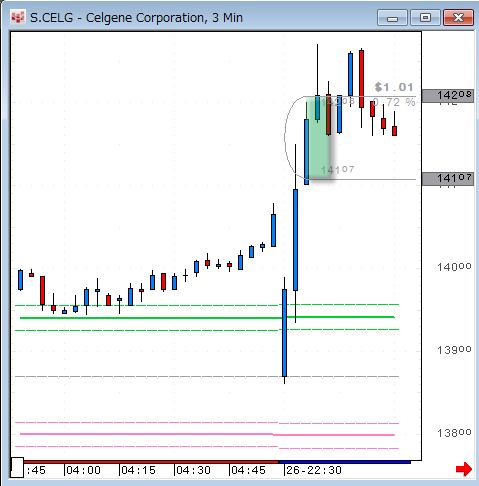Maximize the S.CELG chart window
Screen dimensions: 479x486
[425, 18]
